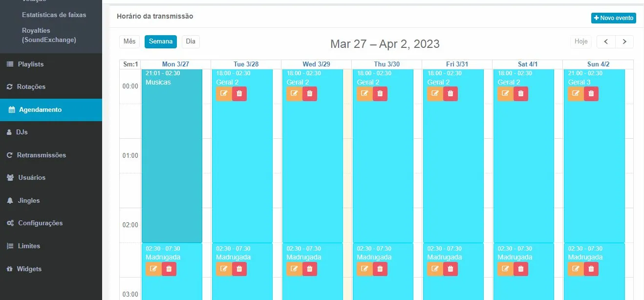Edit the Monday Madrugada event
The width and height of the screenshot is (644, 300).
[153, 269]
